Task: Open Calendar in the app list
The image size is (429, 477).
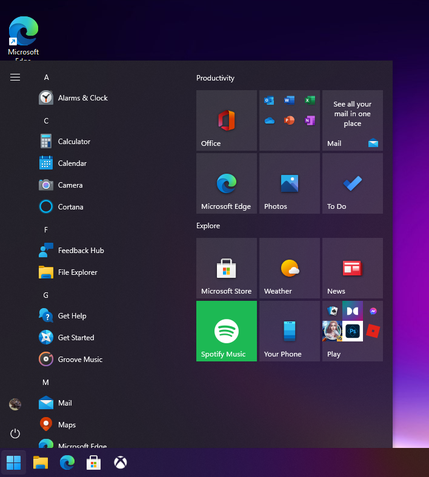Action: [x=63, y=163]
